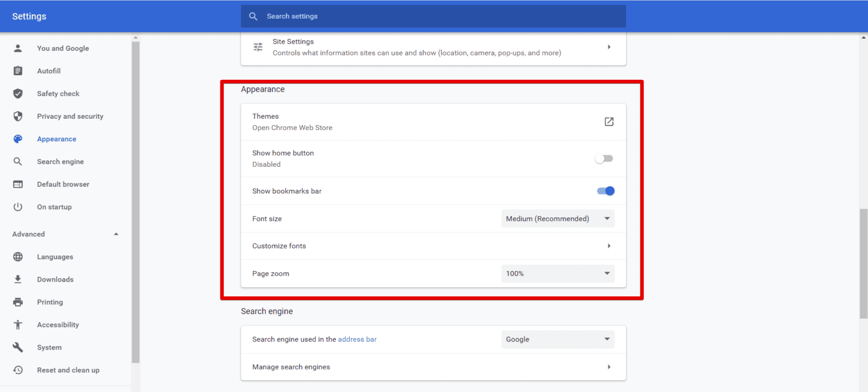Click the Printing printer icon

click(18, 301)
